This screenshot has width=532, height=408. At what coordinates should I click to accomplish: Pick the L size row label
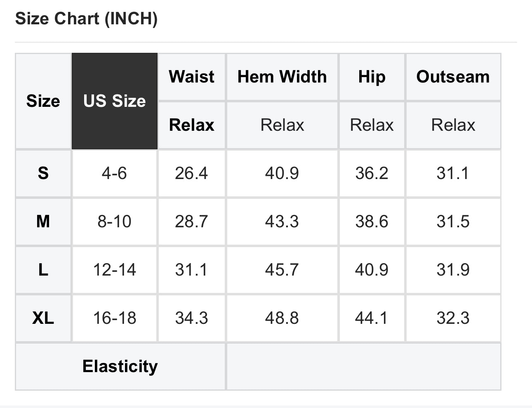[x=43, y=270]
